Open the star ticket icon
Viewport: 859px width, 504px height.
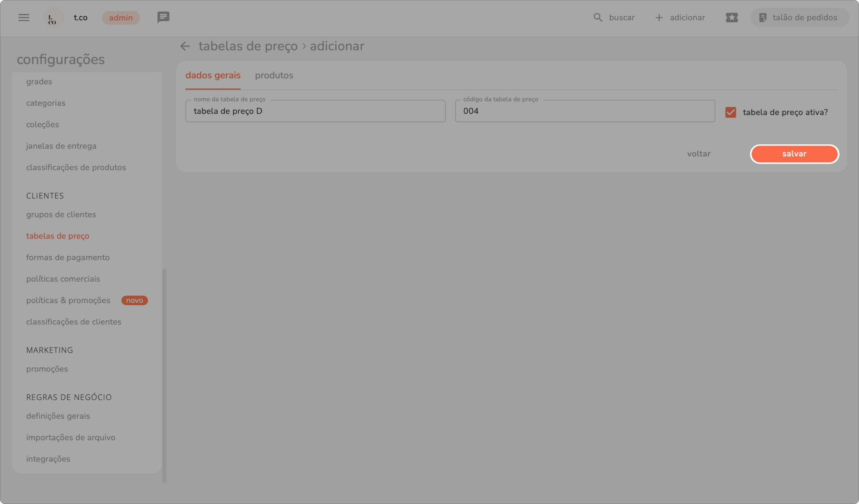click(731, 17)
